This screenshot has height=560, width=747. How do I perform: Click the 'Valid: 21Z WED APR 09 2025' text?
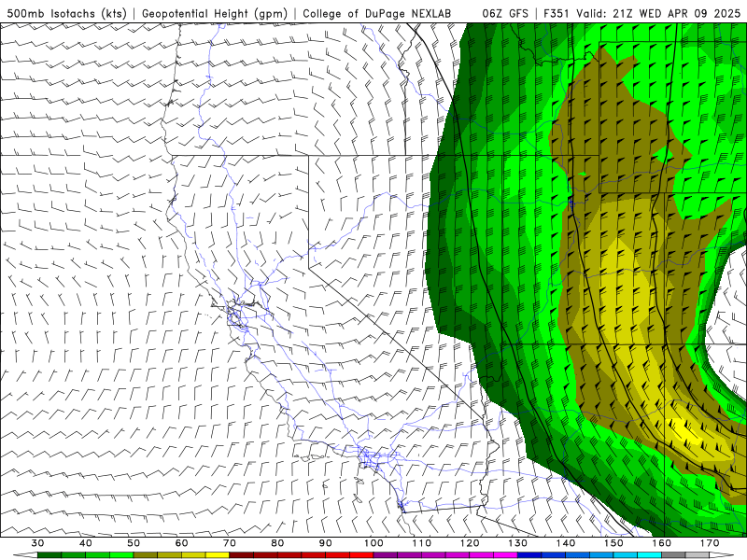click(x=658, y=14)
